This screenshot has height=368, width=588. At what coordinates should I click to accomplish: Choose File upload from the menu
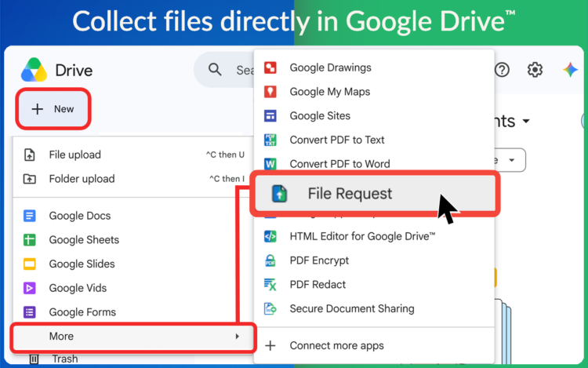pos(133,155)
